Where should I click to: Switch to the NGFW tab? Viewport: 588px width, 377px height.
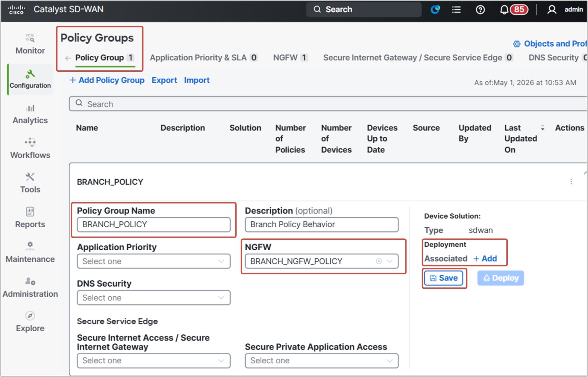click(x=291, y=58)
